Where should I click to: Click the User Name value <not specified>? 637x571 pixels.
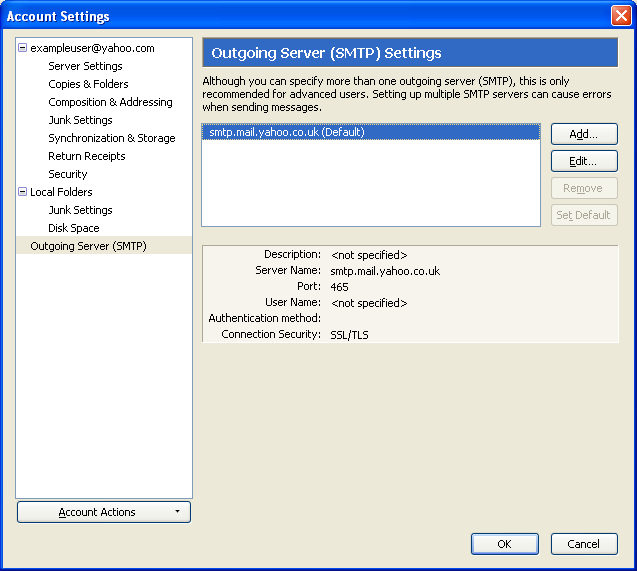tap(369, 303)
